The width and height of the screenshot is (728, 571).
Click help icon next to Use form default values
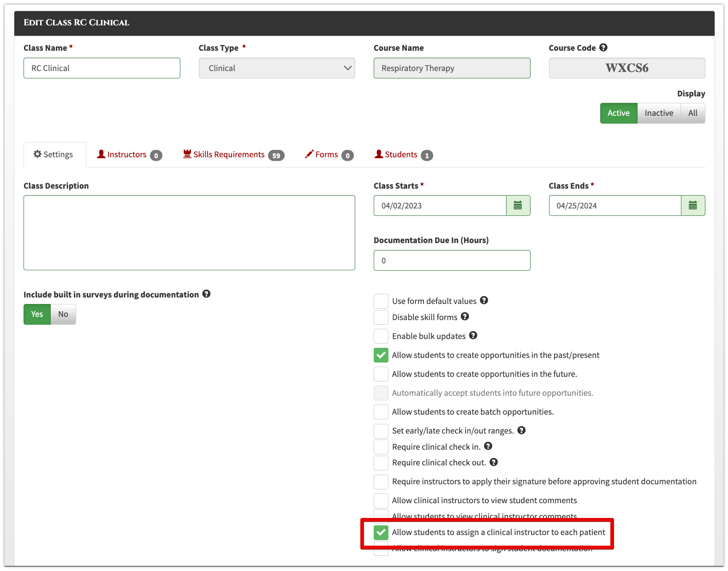[x=484, y=300]
